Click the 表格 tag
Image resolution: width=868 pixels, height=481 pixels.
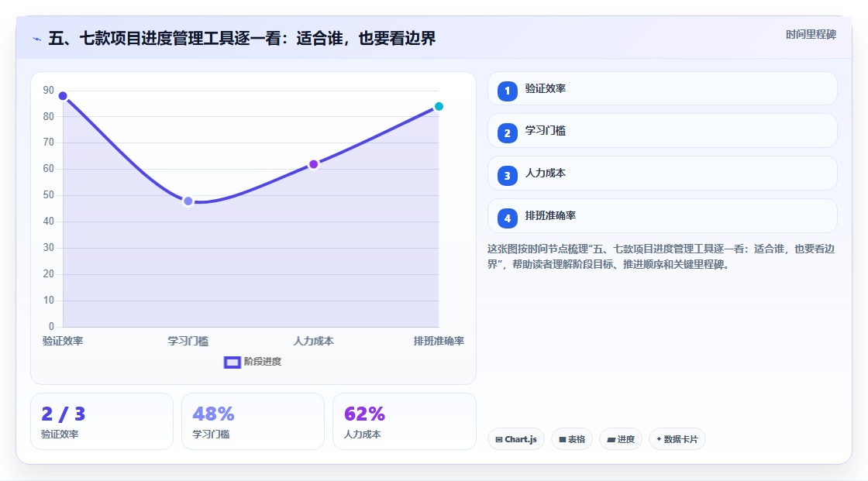[572, 439]
